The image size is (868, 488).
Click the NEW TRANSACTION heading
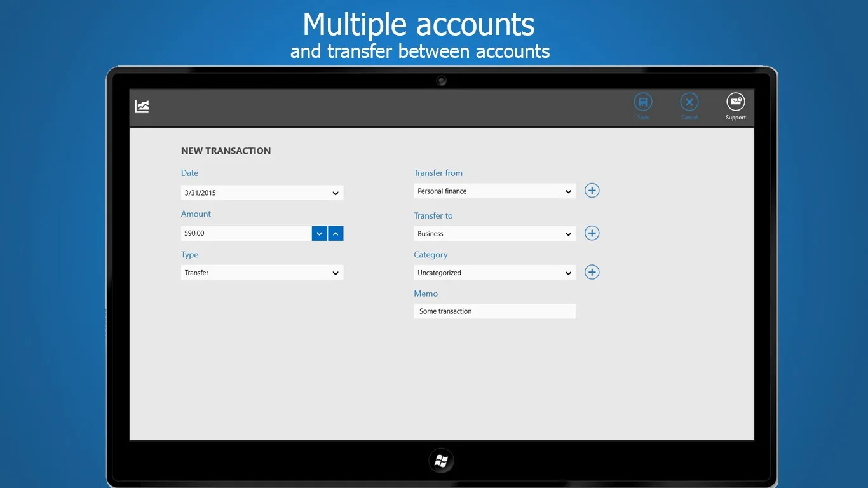[226, 151]
